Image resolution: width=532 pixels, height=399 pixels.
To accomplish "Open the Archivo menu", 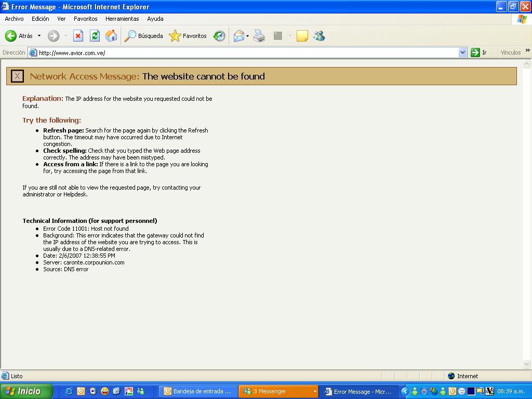I will 14,19.
